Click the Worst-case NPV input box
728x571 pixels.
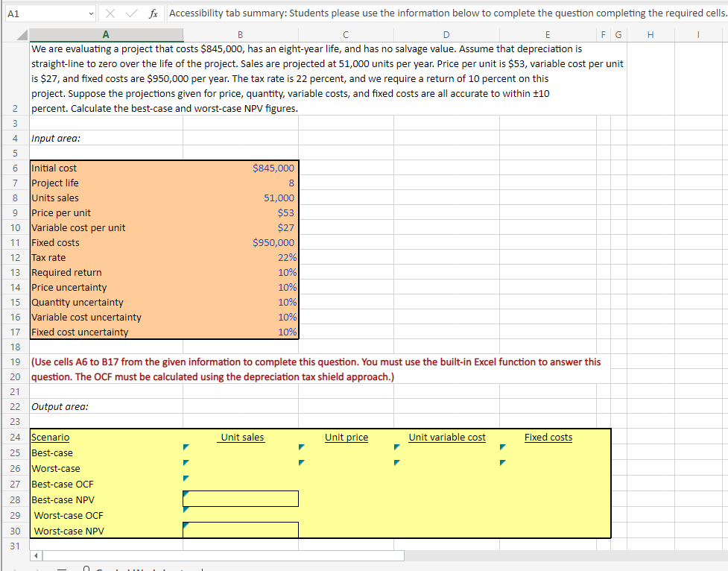click(x=240, y=530)
